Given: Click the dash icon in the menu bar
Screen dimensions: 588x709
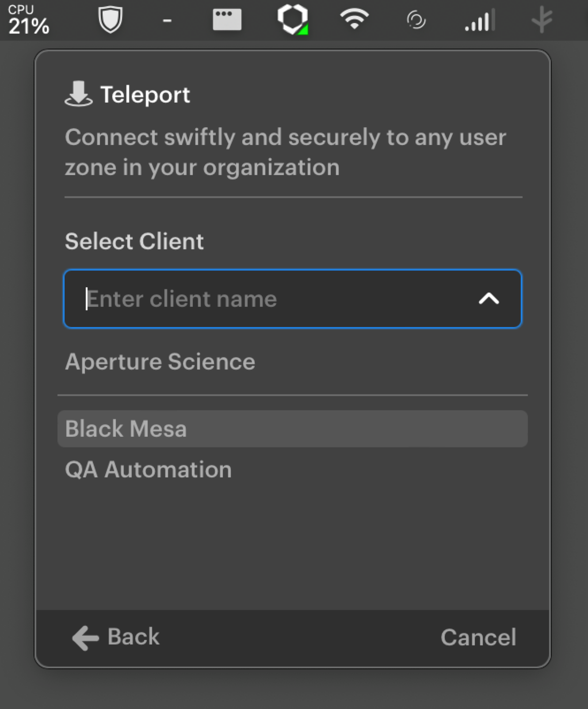Looking at the screenshot, I should coord(167,20).
